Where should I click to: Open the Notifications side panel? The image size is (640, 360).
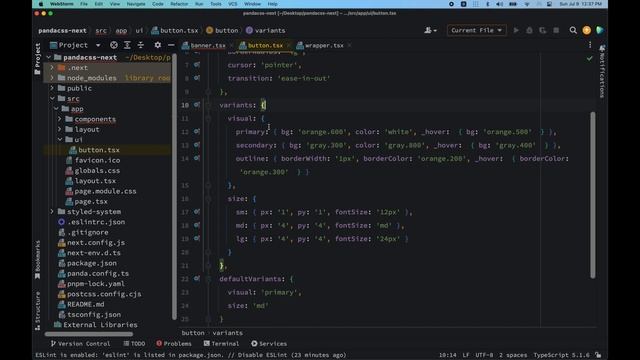(x=602, y=71)
